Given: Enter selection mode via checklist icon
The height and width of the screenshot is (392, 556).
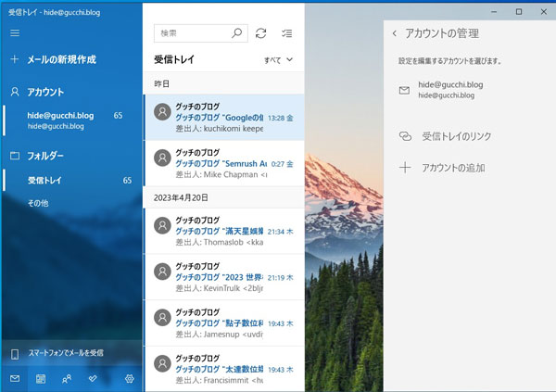Looking at the screenshot, I should pyautogui.click(x=287, y=33).
